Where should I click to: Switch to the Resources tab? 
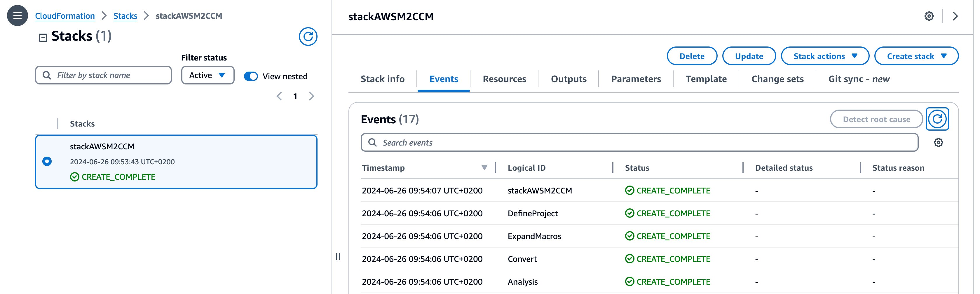click(504, 79)
